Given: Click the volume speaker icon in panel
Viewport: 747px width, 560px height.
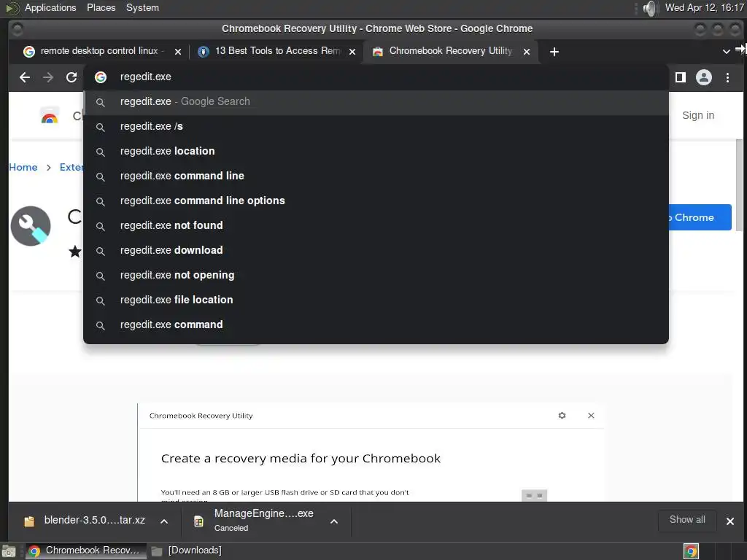Looking at the screenshot, I should pos(649,8).
